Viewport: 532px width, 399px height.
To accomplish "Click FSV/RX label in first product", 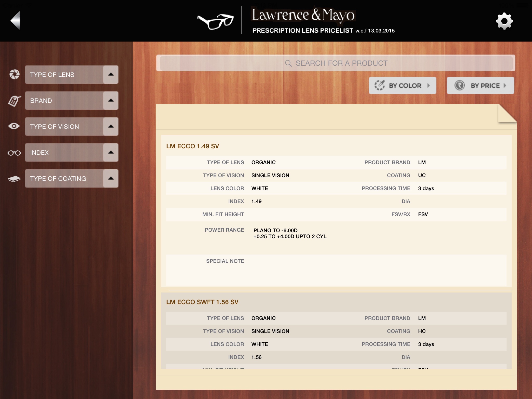I will 401,214.
